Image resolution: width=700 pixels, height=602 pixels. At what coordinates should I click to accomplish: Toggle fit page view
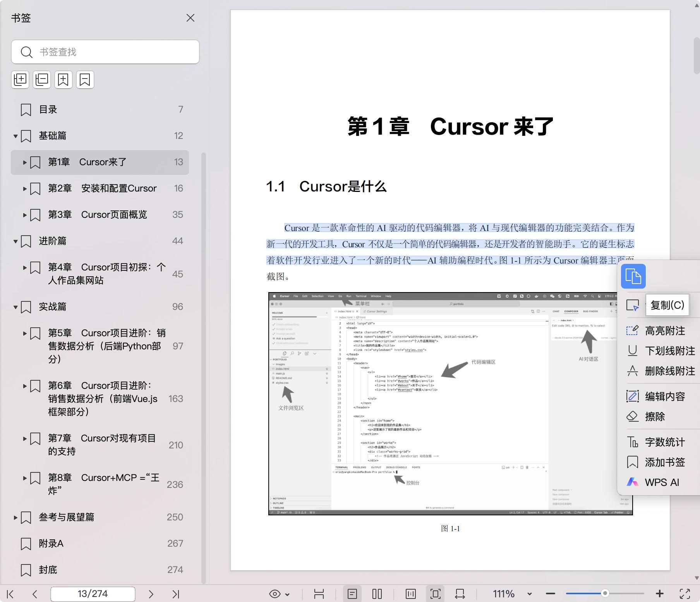point(436,594)
